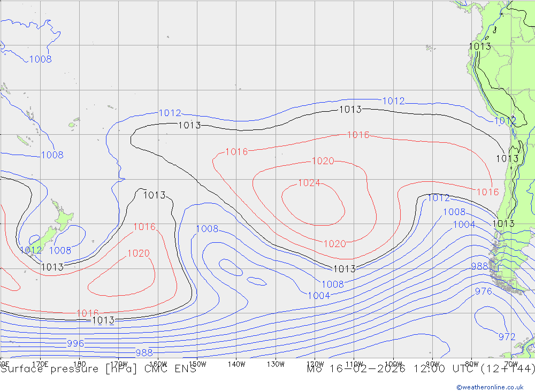Screen dimensions: 535x392
Task: Click the 1024 high pressure center label
Action: click(x=309, y=183)
